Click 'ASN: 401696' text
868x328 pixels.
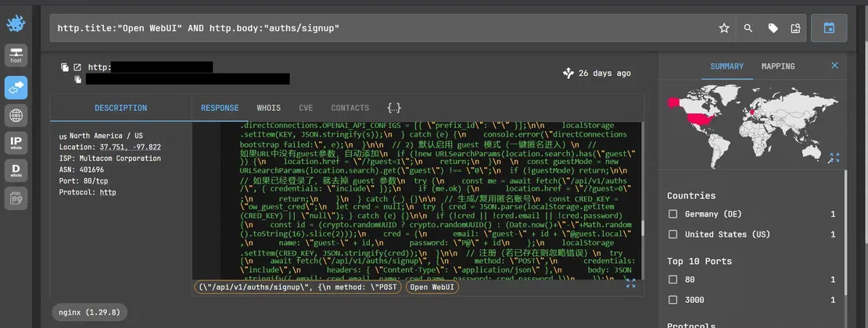pyautogui.click(x=81, y=169)
